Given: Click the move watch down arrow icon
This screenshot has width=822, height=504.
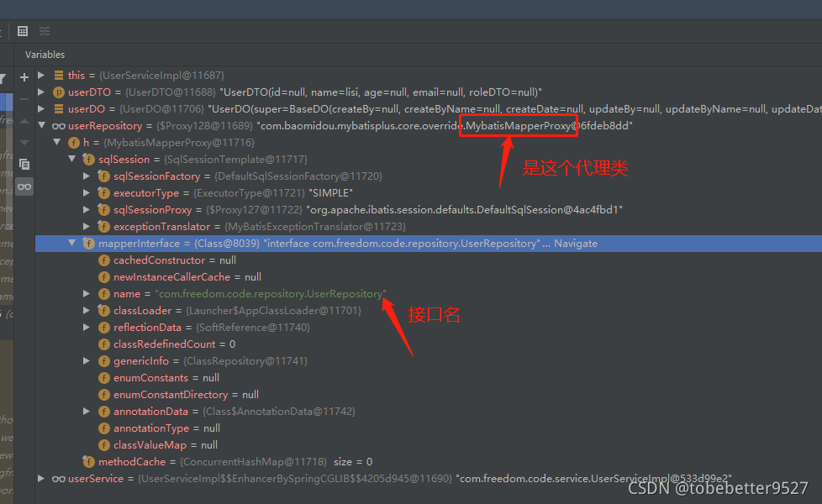Looking at the screenshot, I should click(24, 143).
